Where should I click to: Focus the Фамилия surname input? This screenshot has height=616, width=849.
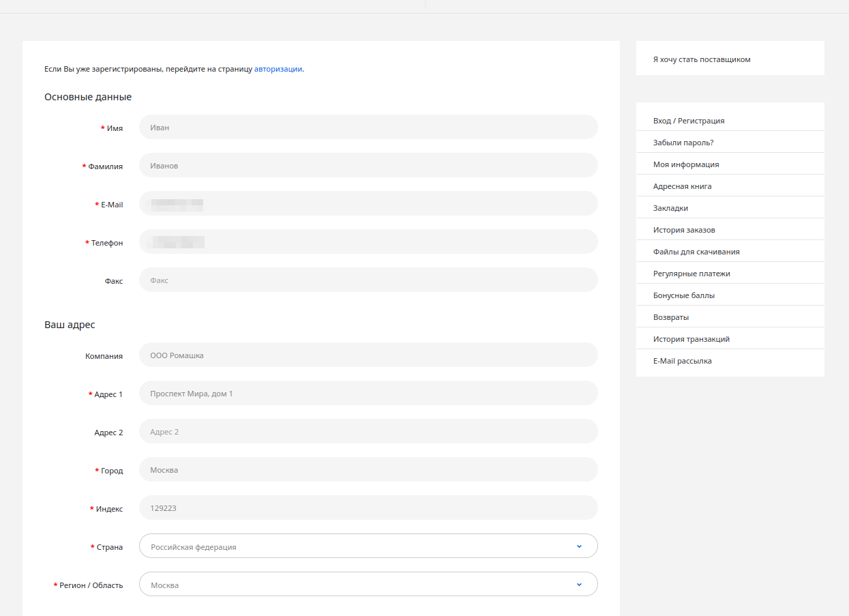click(x=368, y=165)
